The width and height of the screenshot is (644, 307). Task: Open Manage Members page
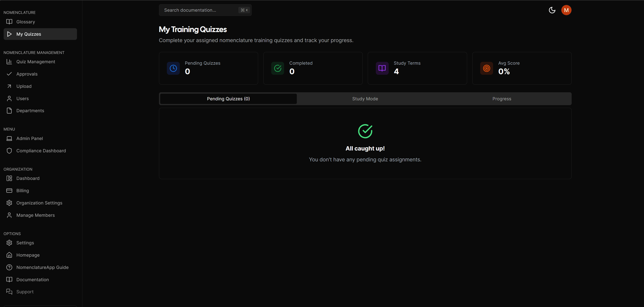(35, 215)
